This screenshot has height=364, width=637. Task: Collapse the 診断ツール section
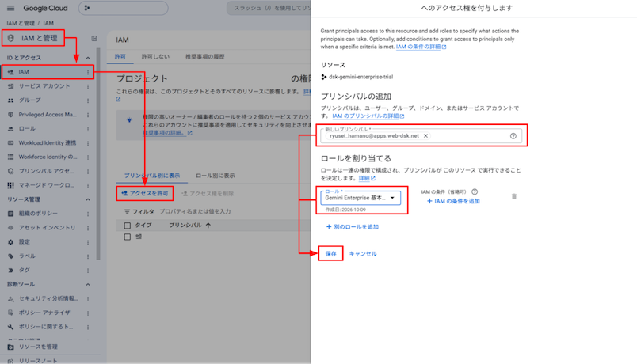tap(88, 284)
